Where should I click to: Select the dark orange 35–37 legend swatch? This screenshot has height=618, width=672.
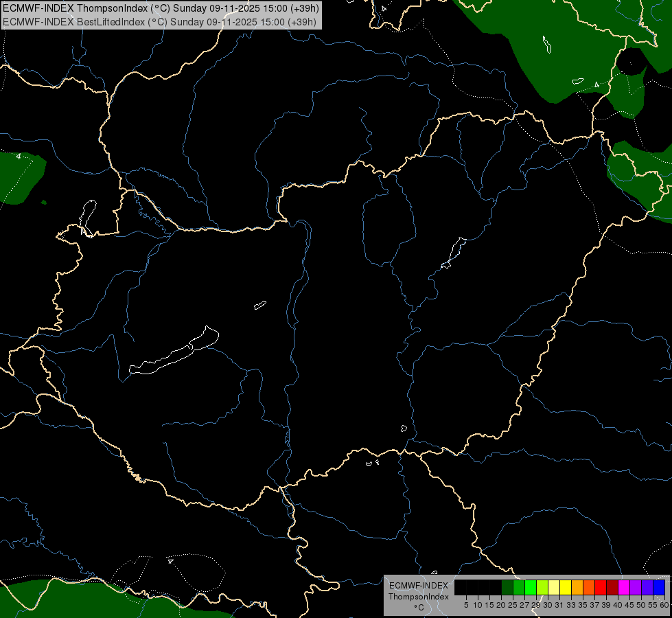tap(589, 587)
